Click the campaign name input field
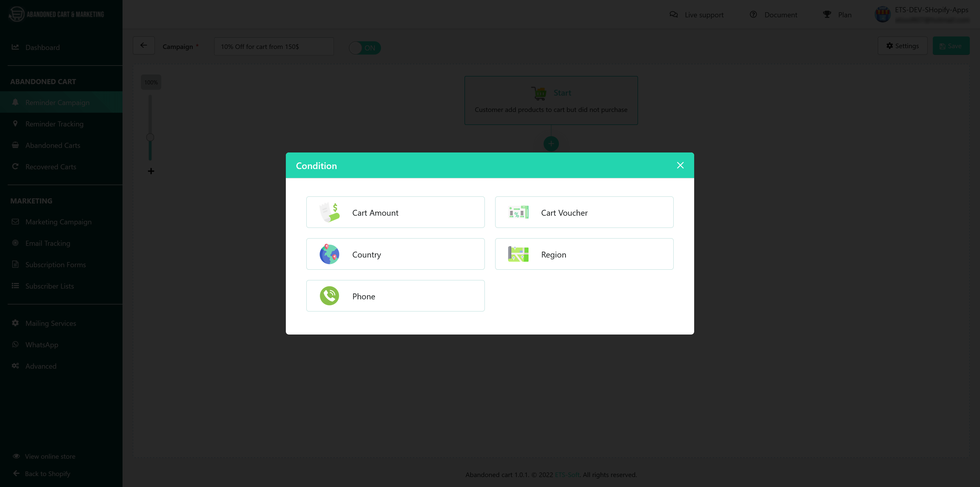The image size is (980, 487). (274, 46)
